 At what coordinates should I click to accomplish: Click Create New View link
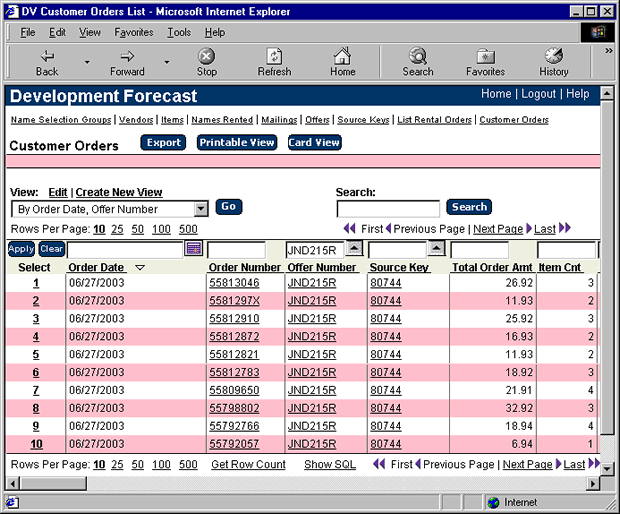(x=119, y=192)
